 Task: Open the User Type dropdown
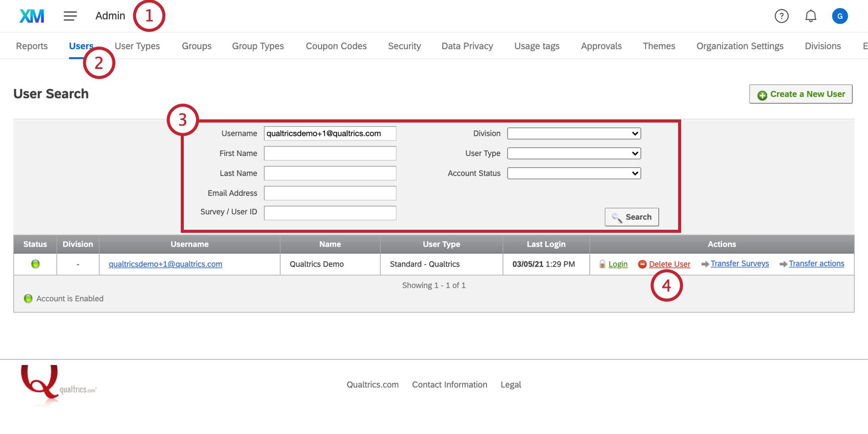pos(574,154)
